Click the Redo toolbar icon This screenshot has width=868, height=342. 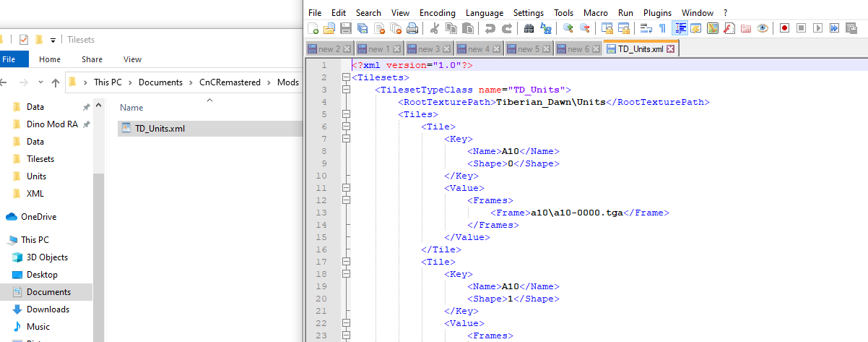point(507,28)
